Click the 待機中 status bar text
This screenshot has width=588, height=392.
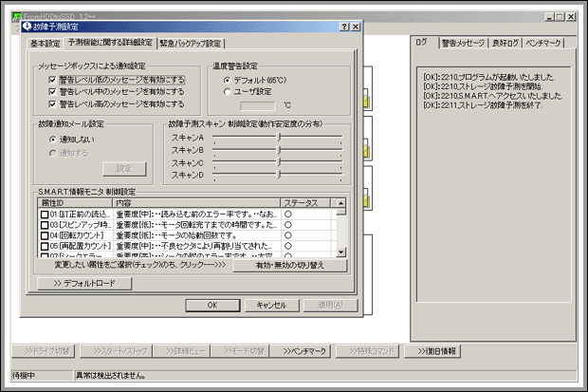click(24, 375)
